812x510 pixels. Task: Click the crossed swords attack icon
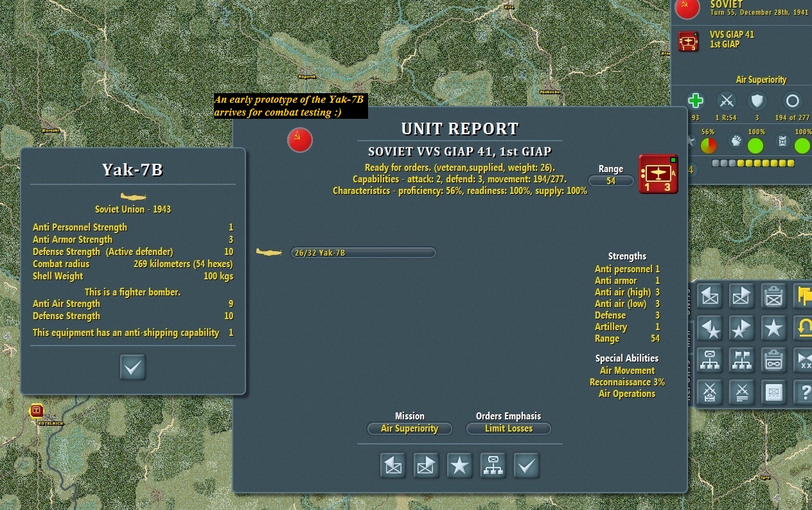tap(727, 101)
